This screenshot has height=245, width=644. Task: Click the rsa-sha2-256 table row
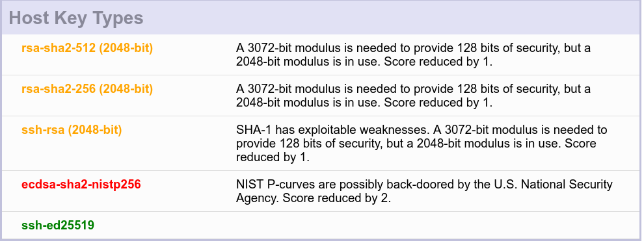click(x=321, y=96)
